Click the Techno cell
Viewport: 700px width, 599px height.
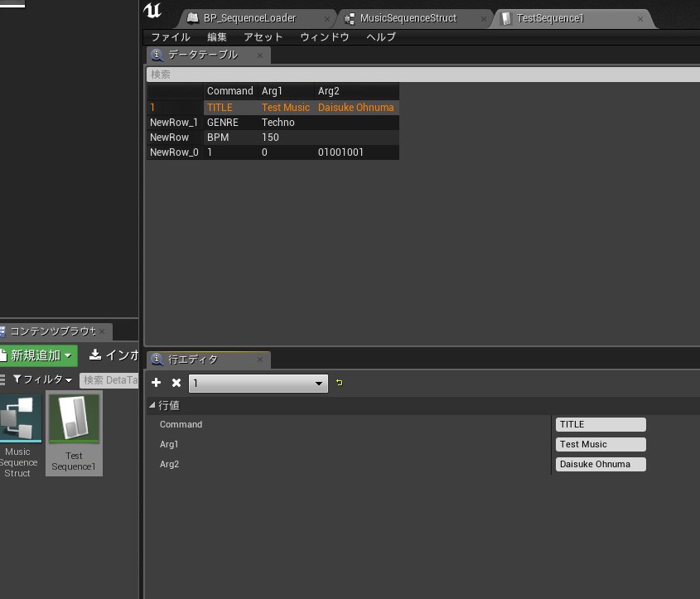point(278,123)
